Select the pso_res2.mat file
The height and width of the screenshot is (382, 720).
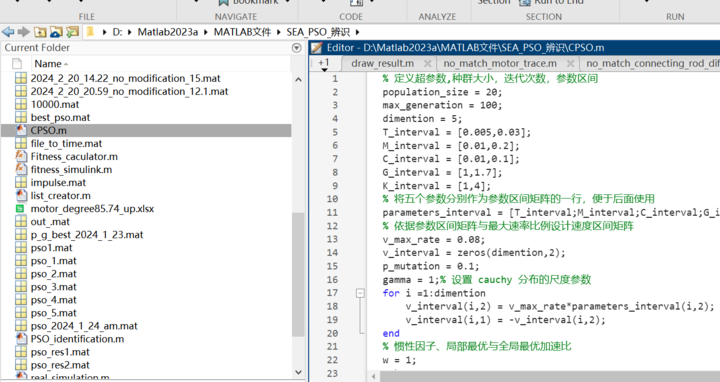click(60, 365)
